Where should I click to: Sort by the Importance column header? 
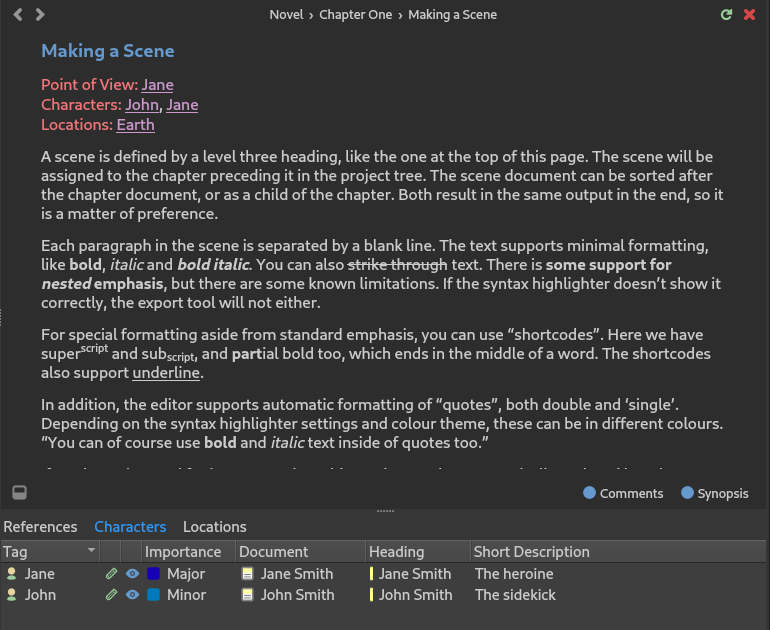[183, 552]
